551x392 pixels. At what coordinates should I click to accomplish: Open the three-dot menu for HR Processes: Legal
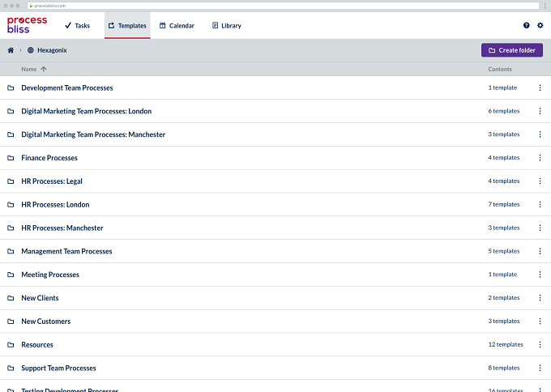pyautogui.click(x=540, y=181)
